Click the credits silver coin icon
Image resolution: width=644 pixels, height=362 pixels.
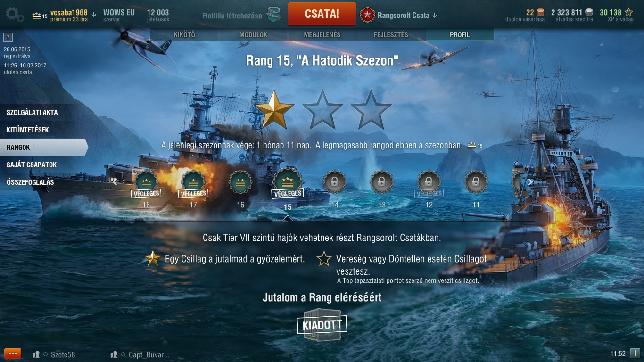[x=589, y=13]
